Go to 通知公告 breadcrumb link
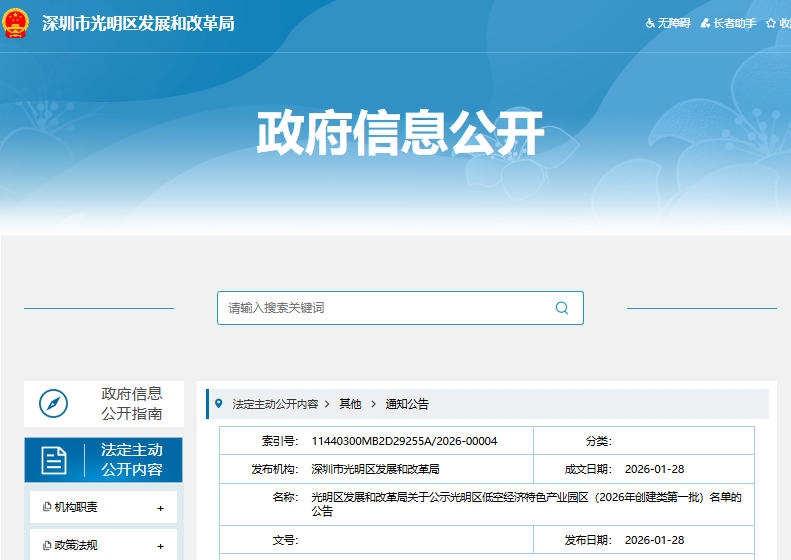This screenshot has width=791, height=560. pos(407,404)
